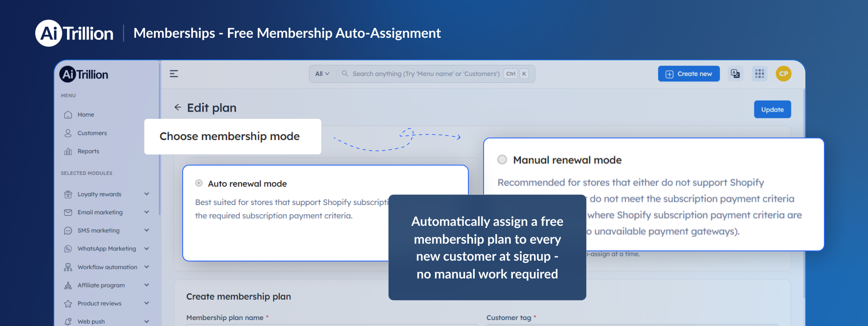
Task: Click the Home icon in sidebar
Action: [x=68, y=115]
